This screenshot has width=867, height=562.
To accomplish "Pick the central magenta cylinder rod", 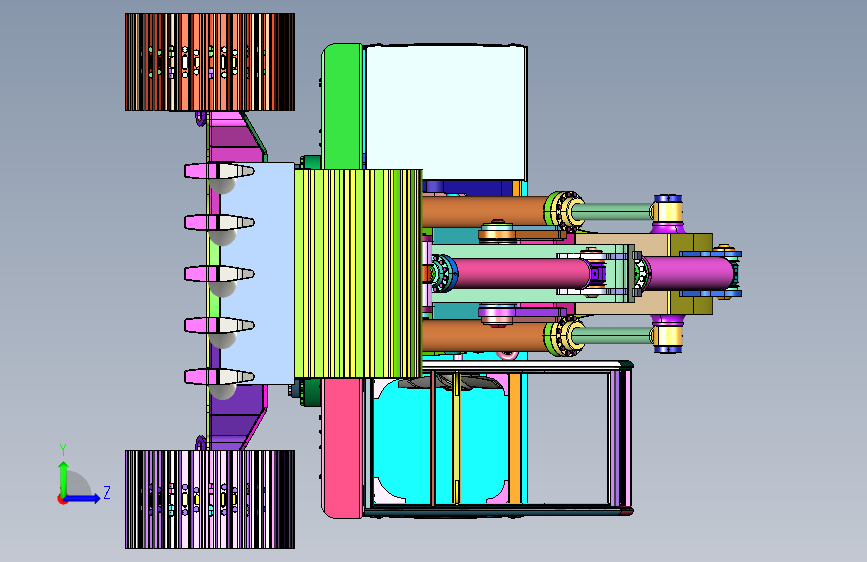I will point(523,273).
